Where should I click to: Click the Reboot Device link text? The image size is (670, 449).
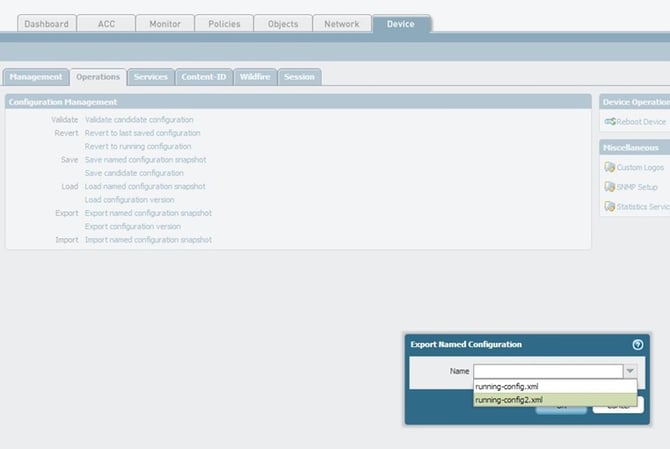coord(641,122)
